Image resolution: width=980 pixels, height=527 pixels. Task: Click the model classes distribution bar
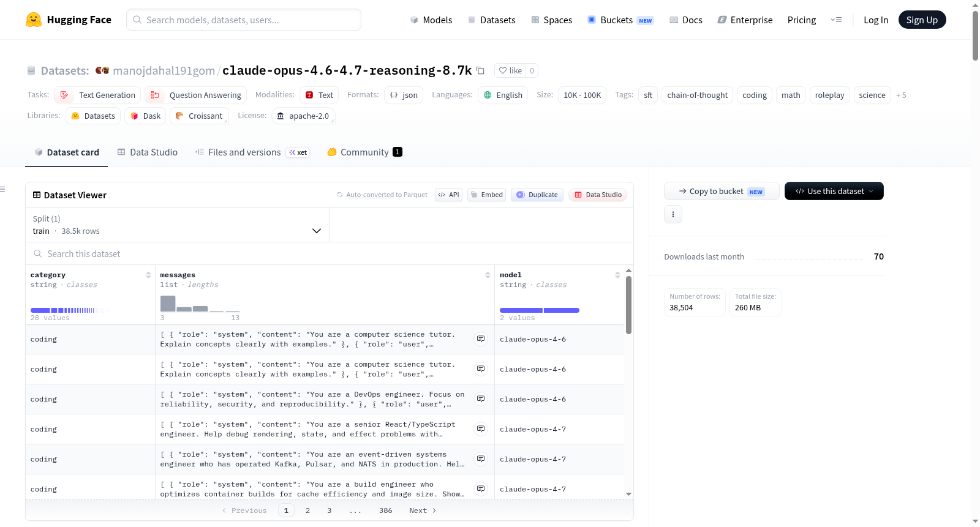click(x=540, y=310)
